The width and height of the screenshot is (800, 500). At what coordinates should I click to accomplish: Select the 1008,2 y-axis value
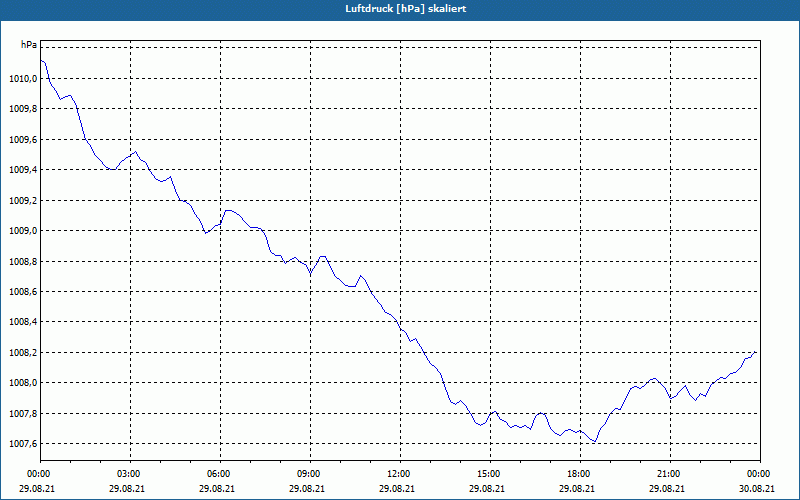(23, 353)
